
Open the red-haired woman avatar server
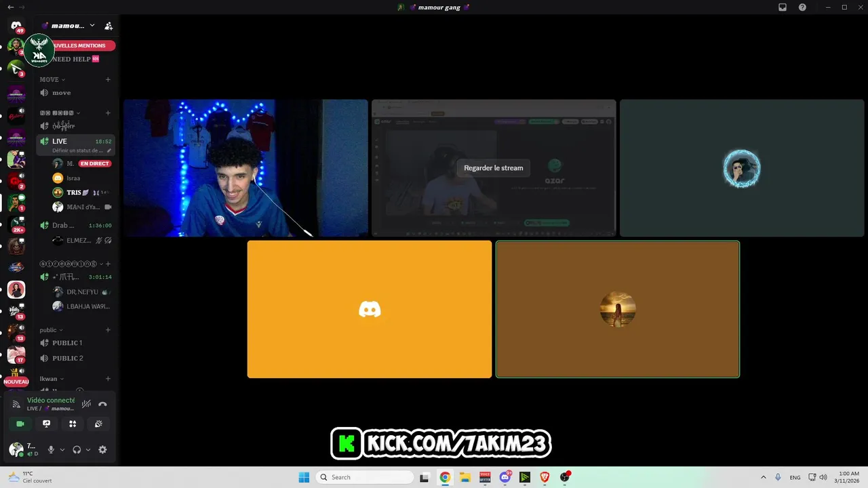[x=16, y=290]
